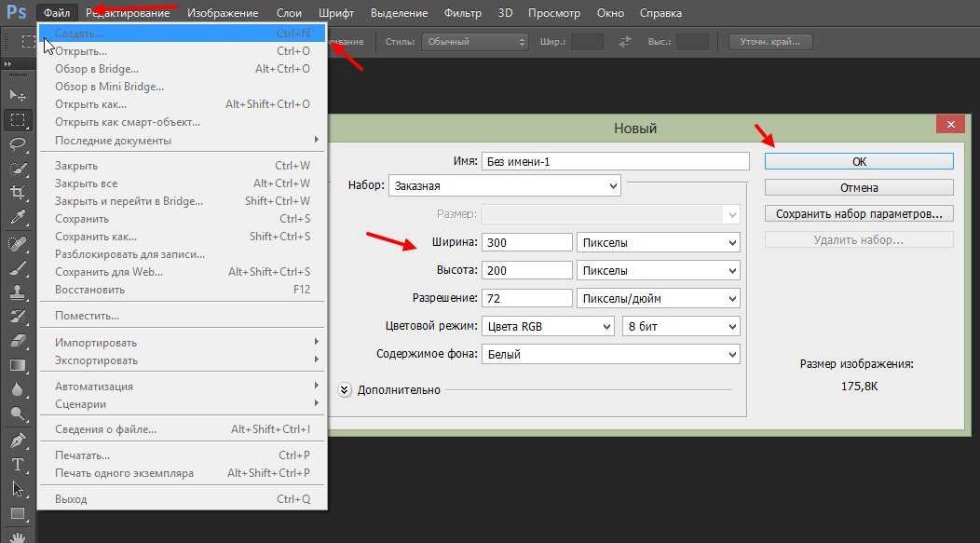The width and height of the screenshot is (980, 543).
Task: Open the Содержимое фона dropdown
Action: point(610,354)
